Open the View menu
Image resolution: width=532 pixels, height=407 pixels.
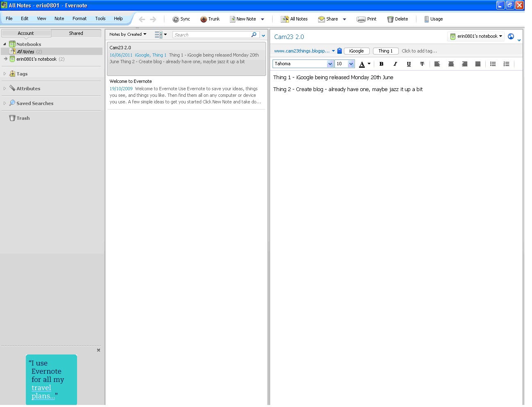click(41, 18)
